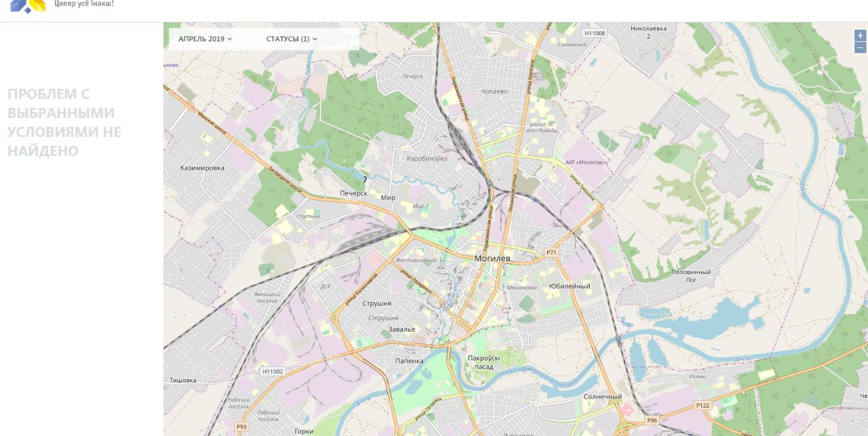Click the H11008 road shield

594,33
